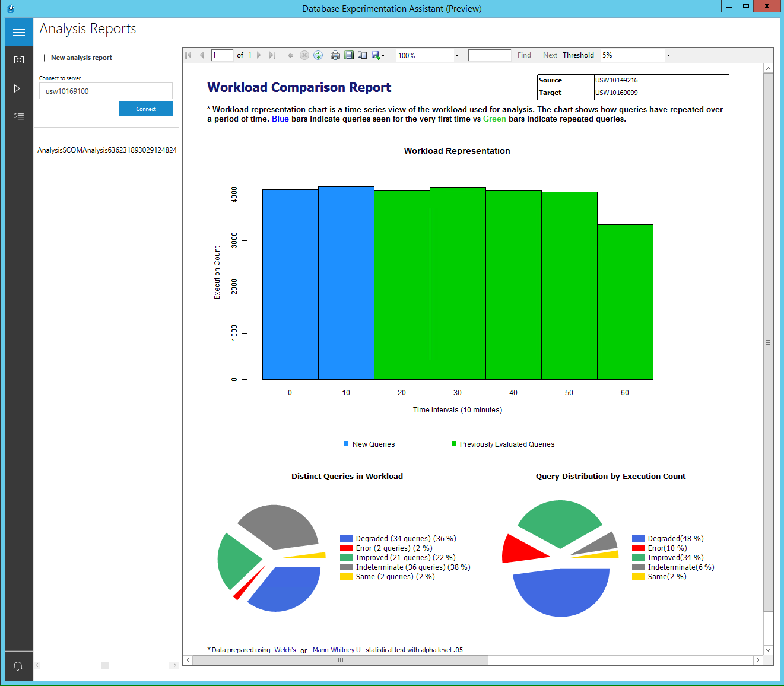Click target server USW10169099 cell
Viewport: 784px width, 686px height.
pos(661,93)
